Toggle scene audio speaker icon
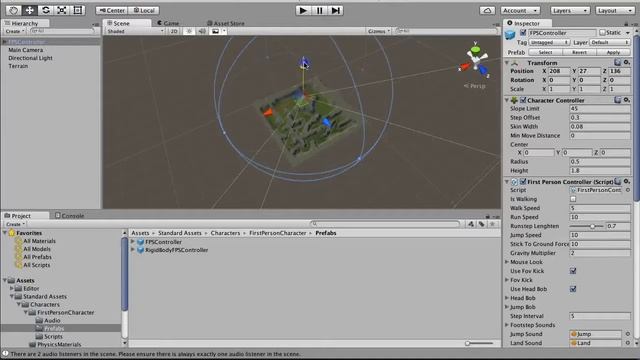 (202, 31)
